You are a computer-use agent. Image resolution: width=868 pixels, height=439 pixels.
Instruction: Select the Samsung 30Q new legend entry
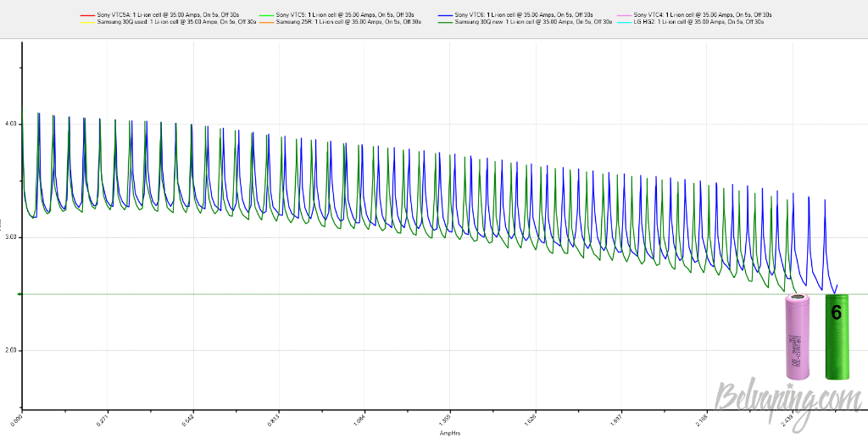tap(525, 21)
